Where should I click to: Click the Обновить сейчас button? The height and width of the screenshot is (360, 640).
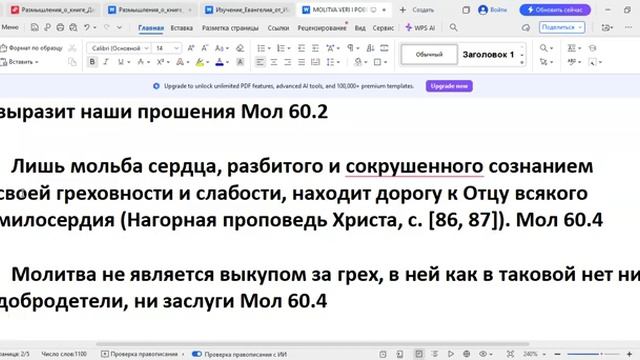[555, 10]
